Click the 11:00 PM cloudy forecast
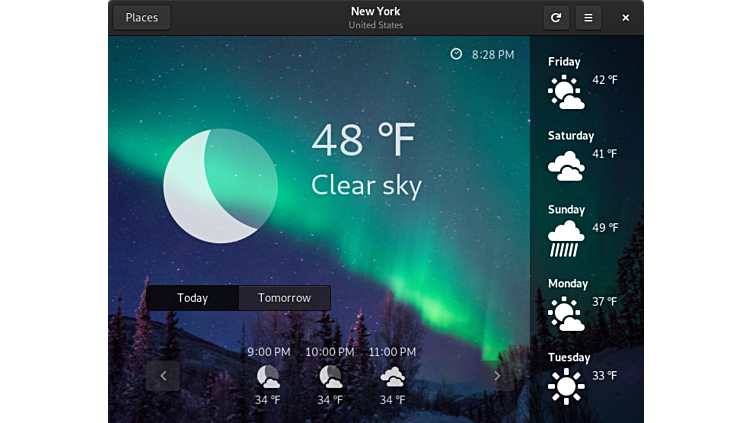Viewport: 752px width, 423px height. pyautogui.click(x=392, y=376)
